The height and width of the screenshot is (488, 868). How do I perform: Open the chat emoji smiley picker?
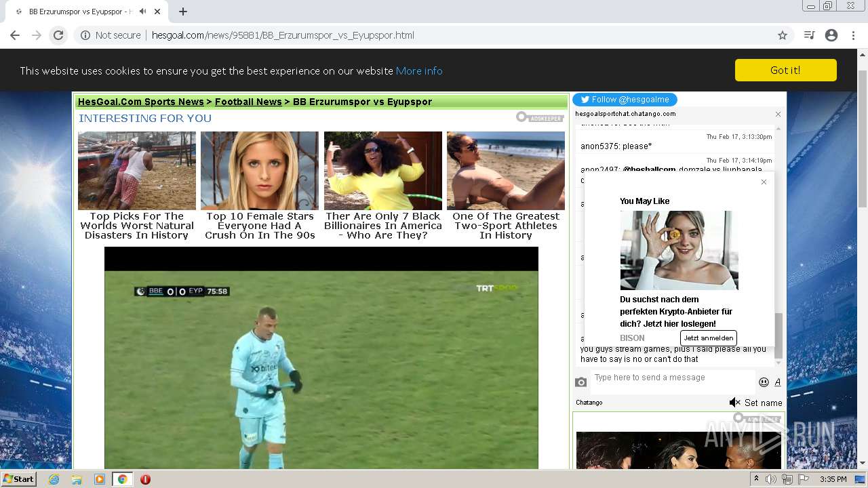point(764,382)
